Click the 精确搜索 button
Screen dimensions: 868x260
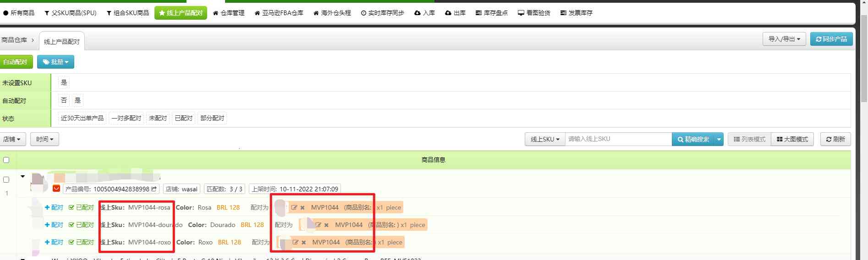point(693,139)
